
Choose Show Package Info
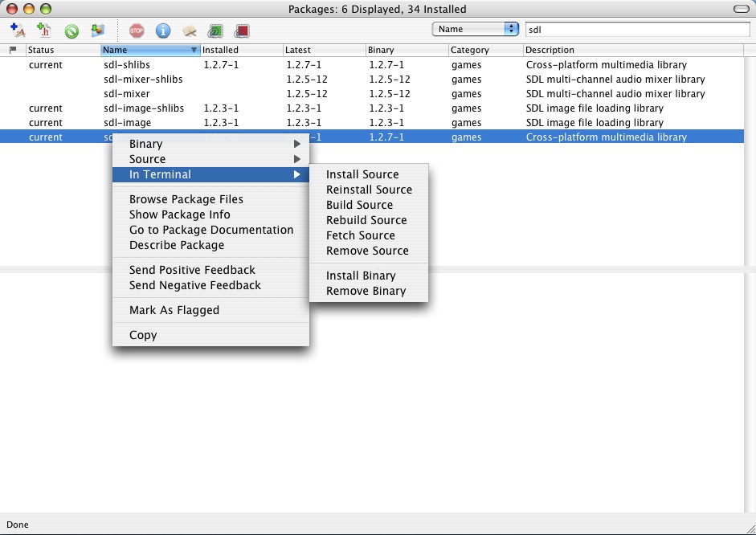pyautogui.click(x=210, y=214)
